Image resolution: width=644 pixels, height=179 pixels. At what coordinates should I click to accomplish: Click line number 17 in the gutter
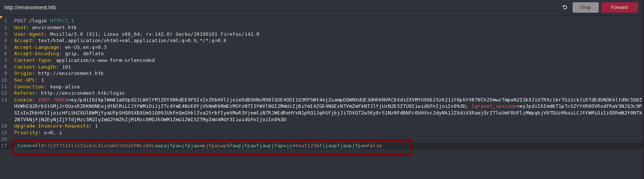(x=4, y=146)
